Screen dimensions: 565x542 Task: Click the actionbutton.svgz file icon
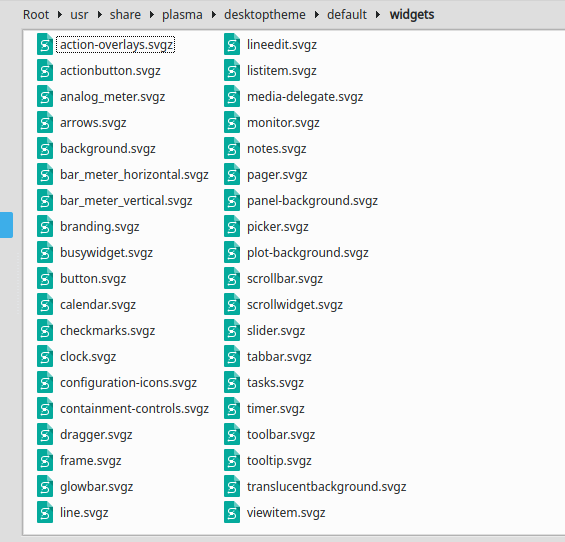pos(45,70)
